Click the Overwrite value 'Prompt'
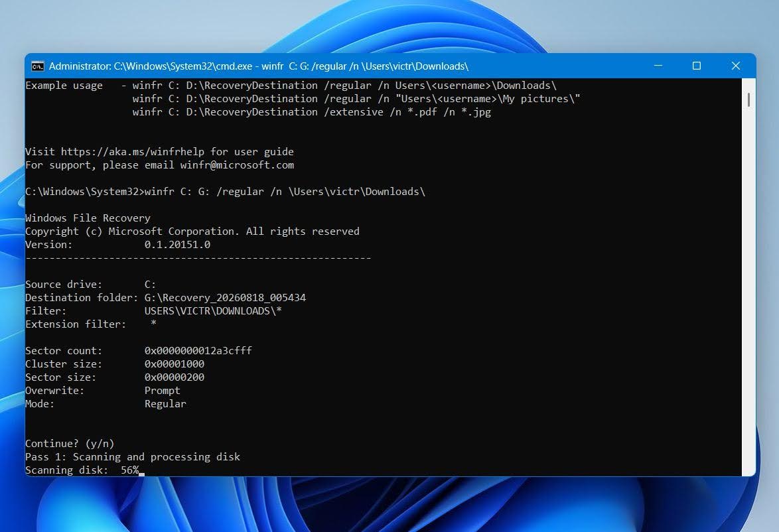 (163, 391)
